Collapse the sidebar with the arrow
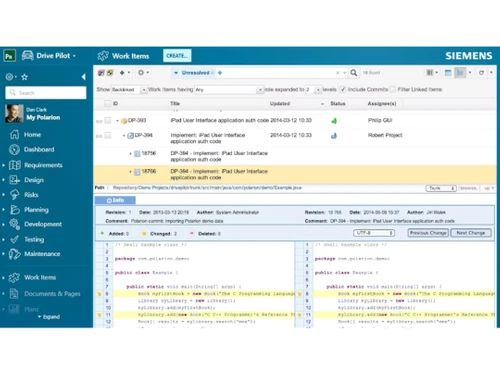The image size is (500, 375). pos(83,77)
